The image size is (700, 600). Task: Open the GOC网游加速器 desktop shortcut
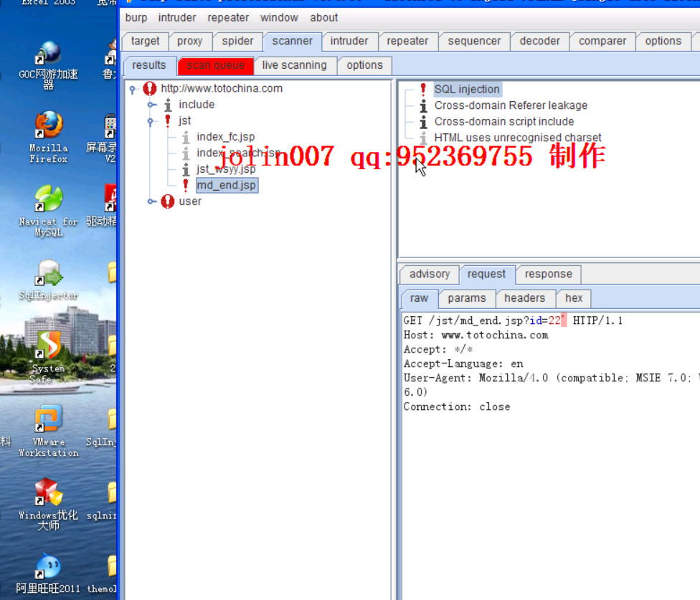[49, 65]
